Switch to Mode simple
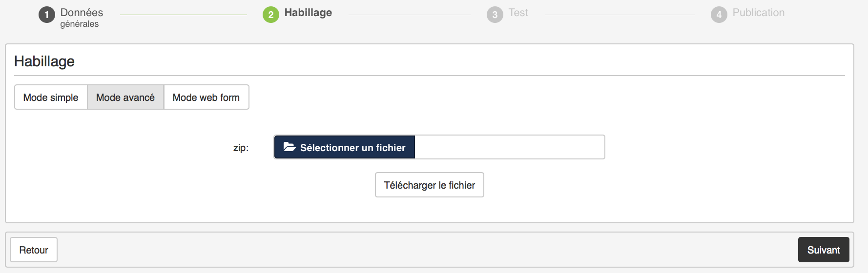Viewport: 868px width, 273px height. (51, 97)
